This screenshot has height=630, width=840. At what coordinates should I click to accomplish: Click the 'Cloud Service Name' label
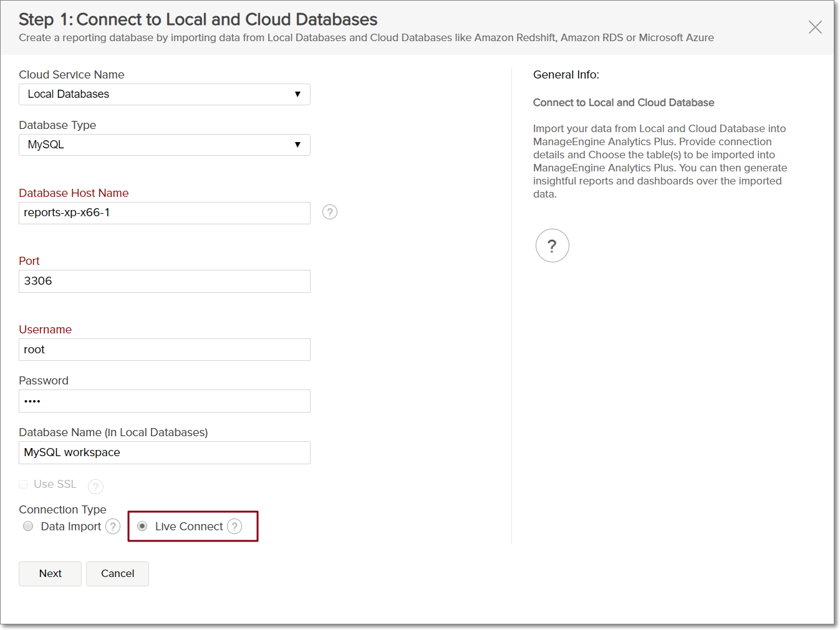click(x=72, y=75)
